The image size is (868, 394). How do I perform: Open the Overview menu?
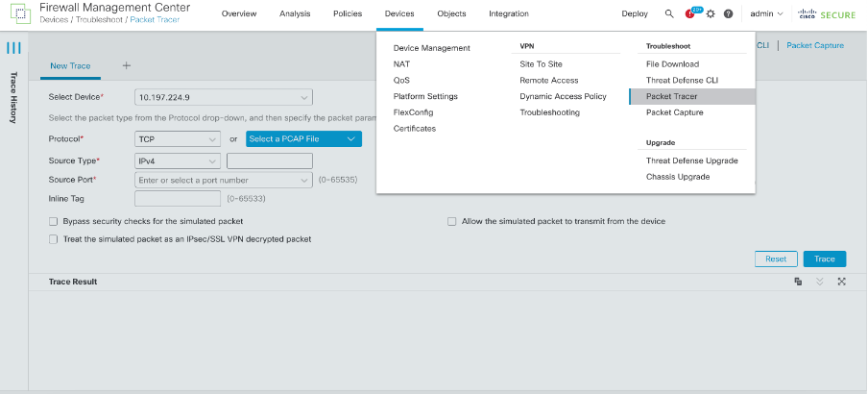click(x=239, y=13)
